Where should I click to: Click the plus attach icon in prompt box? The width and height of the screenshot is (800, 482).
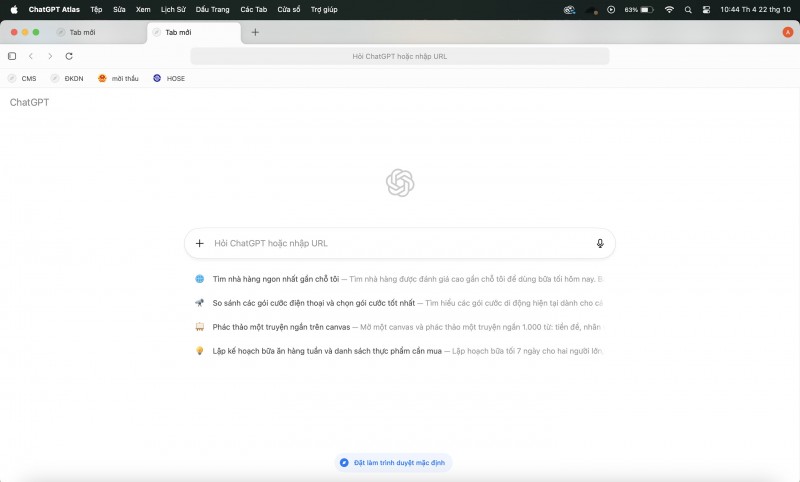tap(200, 243)
